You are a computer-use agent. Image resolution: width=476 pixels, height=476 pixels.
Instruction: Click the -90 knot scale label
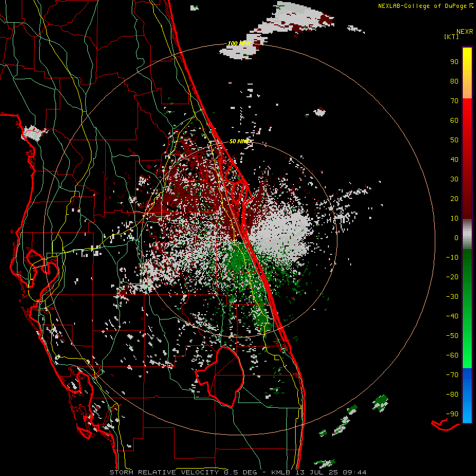point(452,414)
